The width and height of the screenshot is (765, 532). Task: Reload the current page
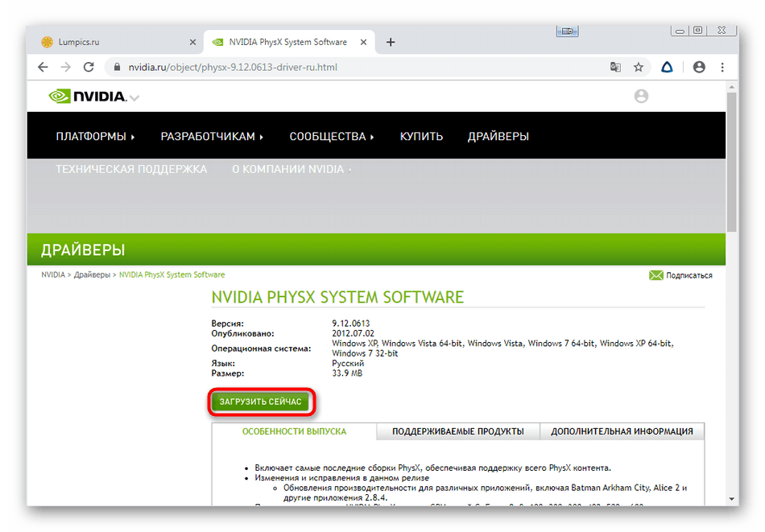(x=89, y=68)
